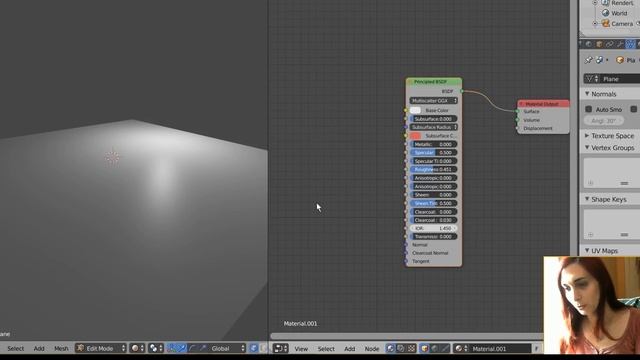Toggle the pin icon in properties context
This screenshot has height=360, width=640.
[x=588, y=60]
